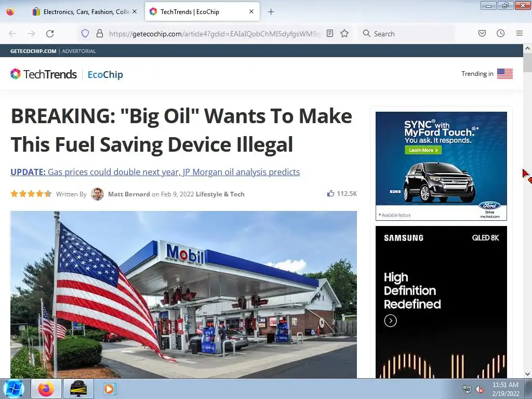
Task: Click the Firefox back arrow button
Action: tap(12, 34)
